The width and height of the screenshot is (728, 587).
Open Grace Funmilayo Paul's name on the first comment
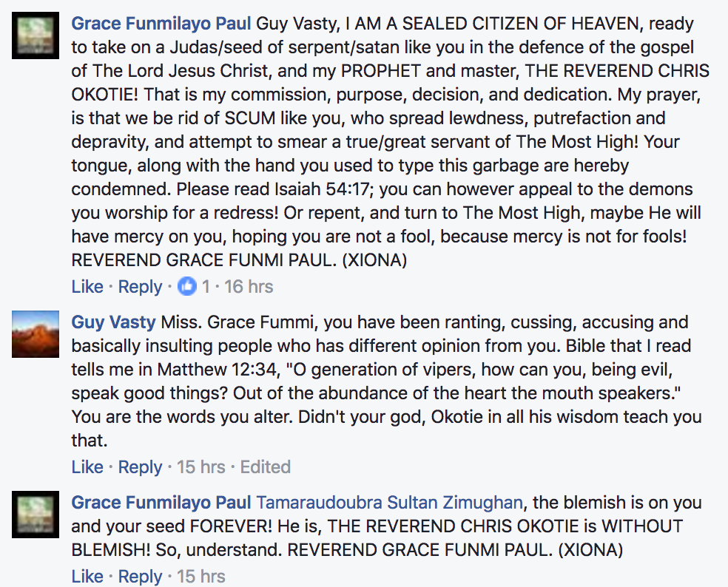(161, 24)
